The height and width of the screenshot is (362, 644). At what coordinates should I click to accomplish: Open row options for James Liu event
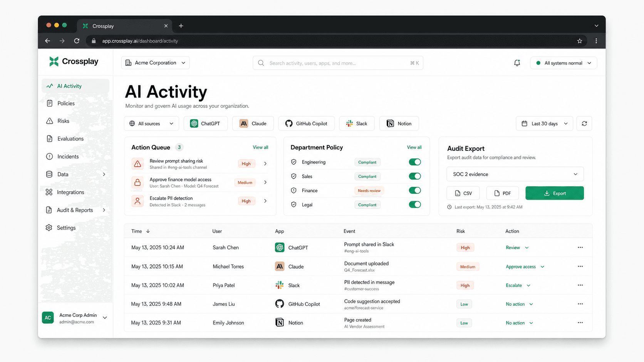tap(580, 304)
